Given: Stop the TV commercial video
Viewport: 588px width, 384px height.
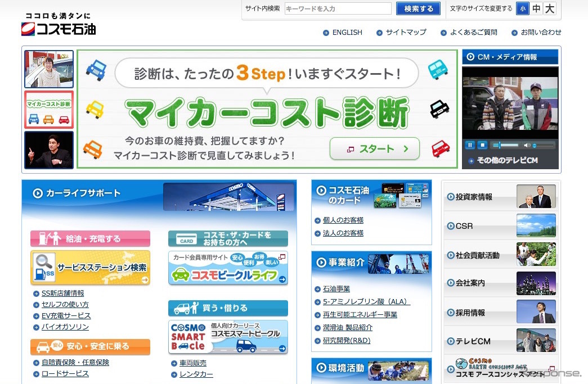Looking at the screenshot, I should (483, 145).
